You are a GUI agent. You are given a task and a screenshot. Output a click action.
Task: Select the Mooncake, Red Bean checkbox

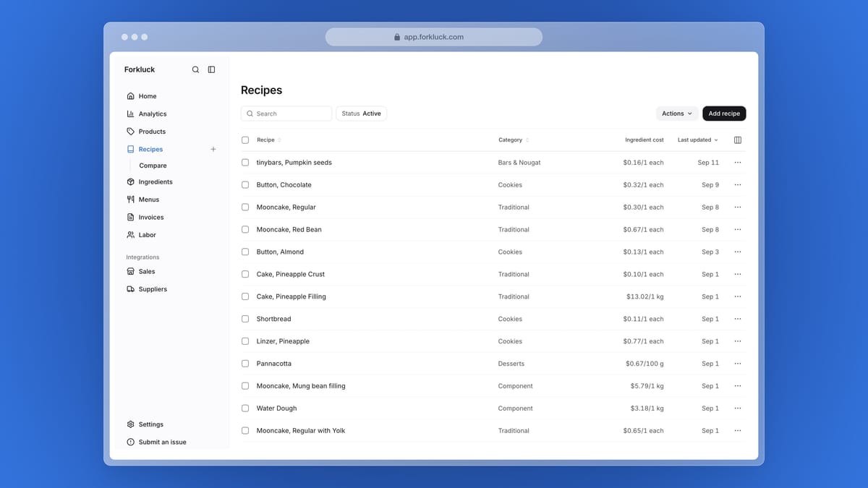pyautogui.click(x=245, y=230)
